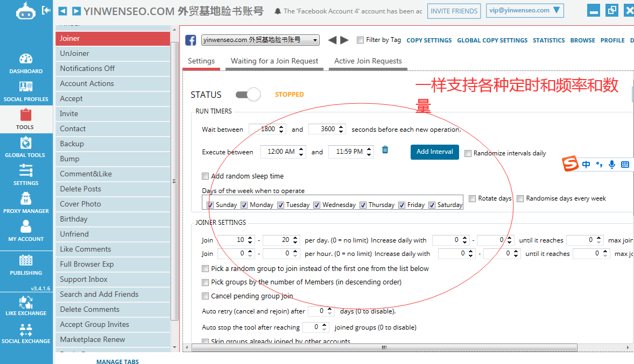
Task: Click the Add Interval button
Action: pos(434,152)
